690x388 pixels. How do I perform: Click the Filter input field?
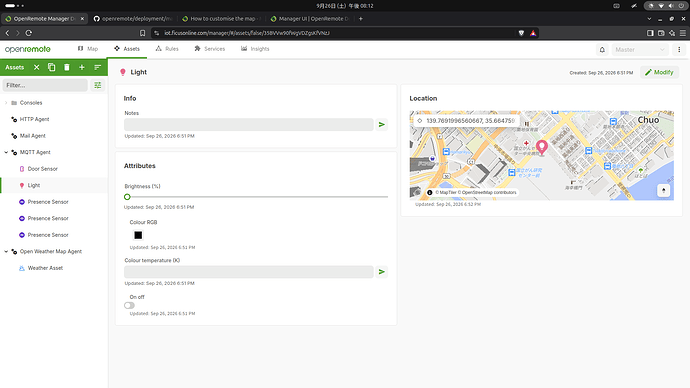pos(45,85)
